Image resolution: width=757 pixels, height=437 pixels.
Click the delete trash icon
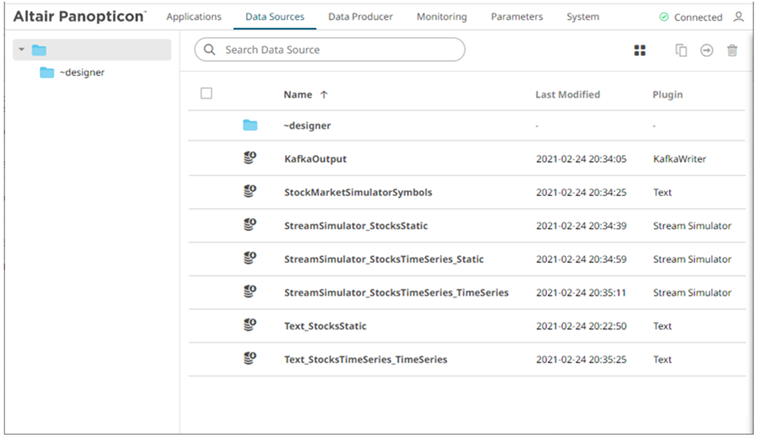pyautogui.click(x=732, y=51)
